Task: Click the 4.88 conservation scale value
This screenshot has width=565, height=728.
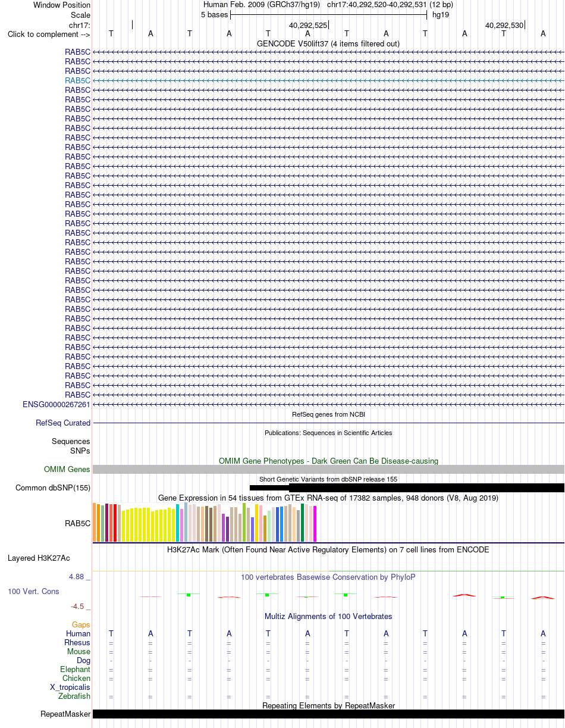Action: 78,577
